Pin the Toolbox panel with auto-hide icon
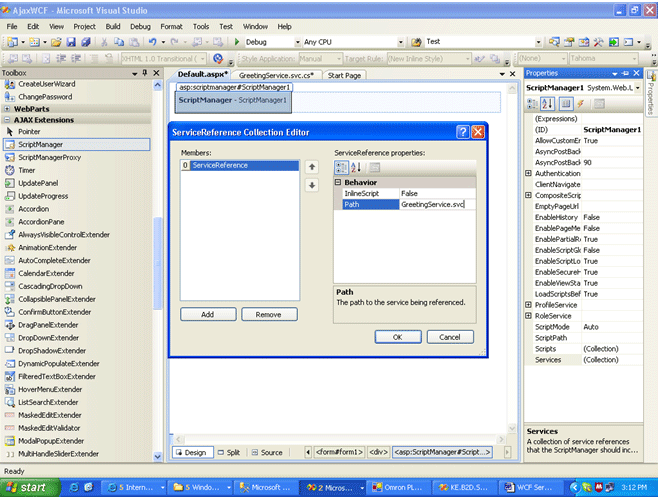The height and width of the screenshot is (497, 658). coord(145,73)
